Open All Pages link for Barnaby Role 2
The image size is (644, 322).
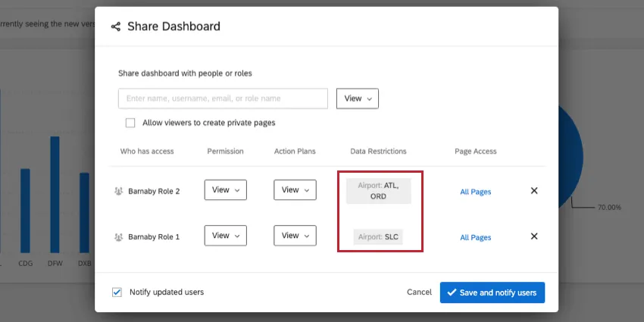[475, 192]
